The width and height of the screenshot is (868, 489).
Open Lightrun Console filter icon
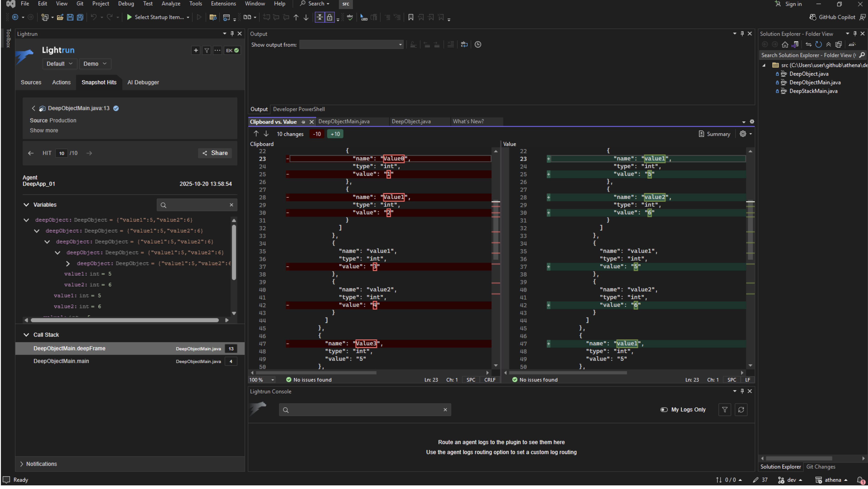[724, 410]
